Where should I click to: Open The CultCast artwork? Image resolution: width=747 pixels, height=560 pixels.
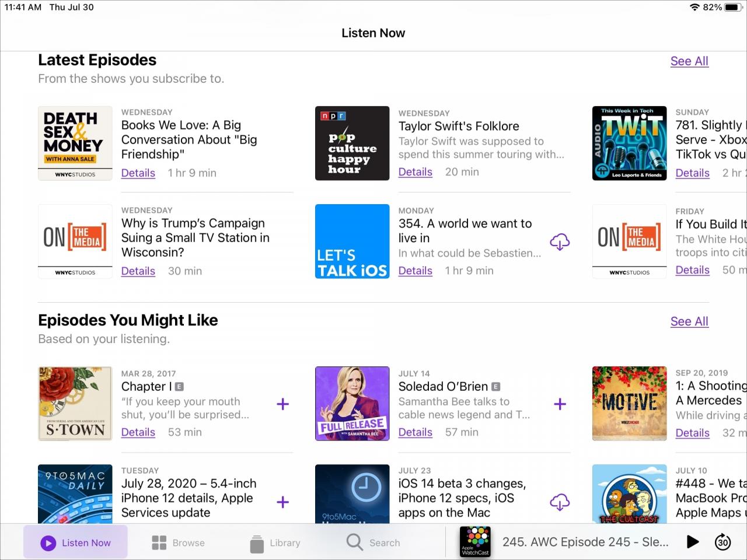(x=630, y=494)
